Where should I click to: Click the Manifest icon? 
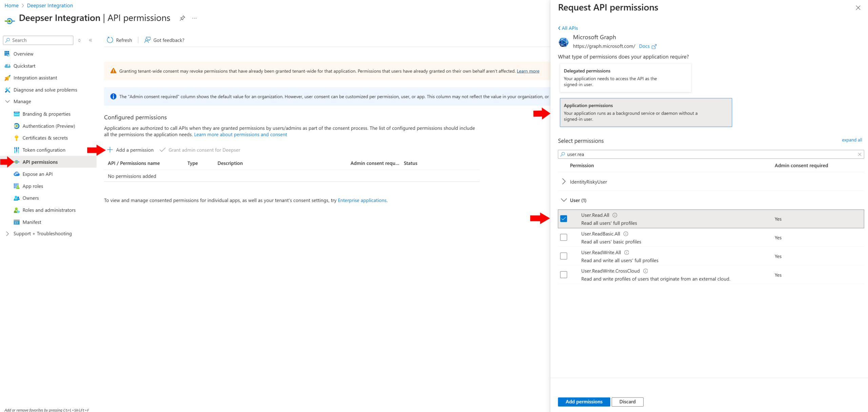pyautogui.click(x=16, y=222)
